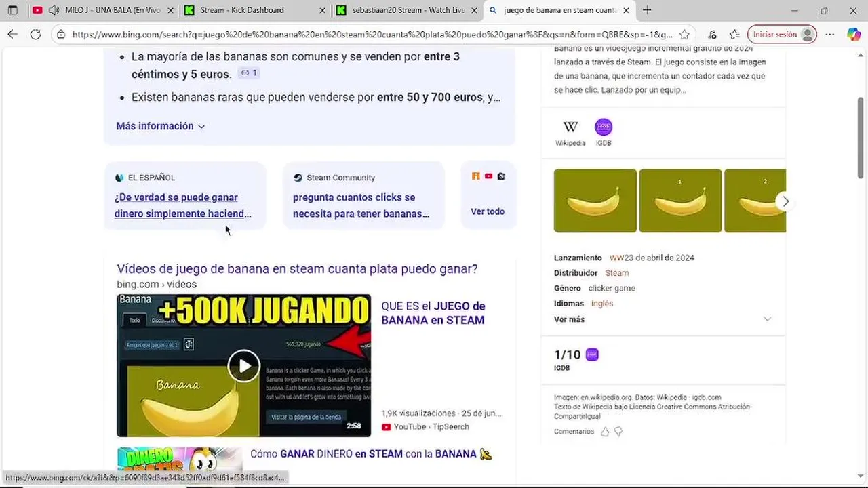Select the second banana image thumbnail
Viewport: 868px width, 488px height.
(x=680, y=201)
